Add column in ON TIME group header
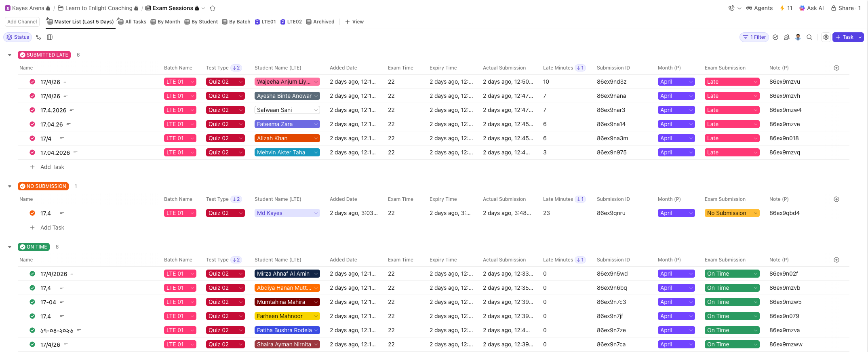This screenshot has height=352, width=868. click(836, 260)
